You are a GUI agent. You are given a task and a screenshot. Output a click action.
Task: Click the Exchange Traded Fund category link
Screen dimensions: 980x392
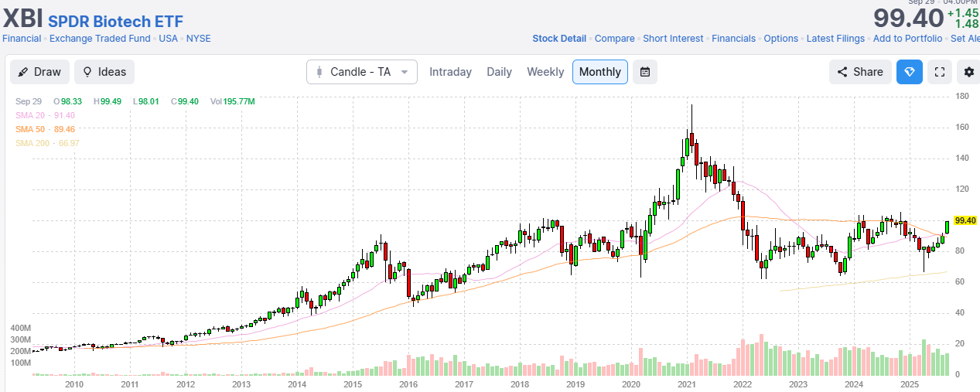[100, 39]
